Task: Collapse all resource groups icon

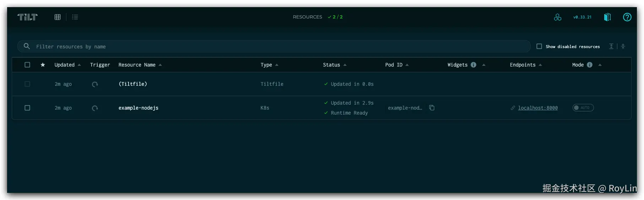Action: click(623, 46)
